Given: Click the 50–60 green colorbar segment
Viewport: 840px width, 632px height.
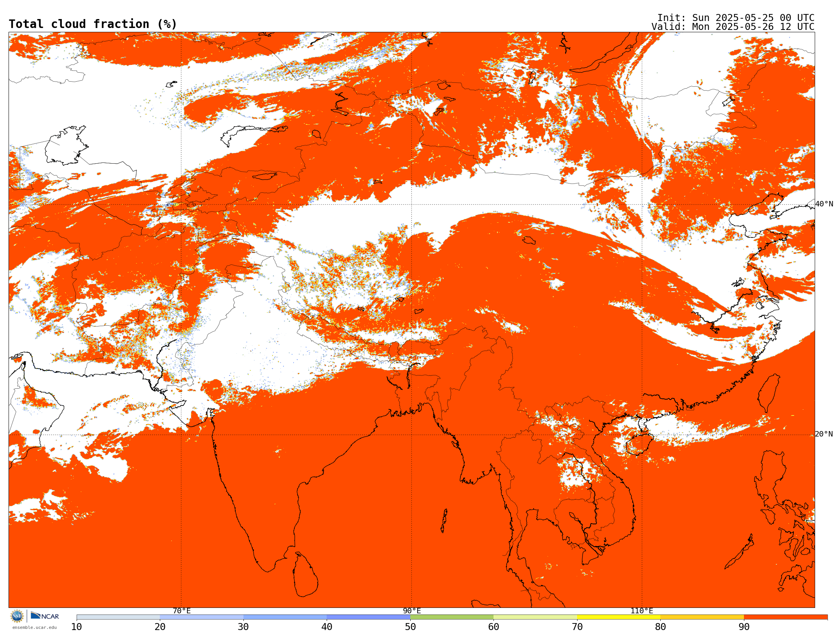Looking at the screenshot, I should coord(452,617).
